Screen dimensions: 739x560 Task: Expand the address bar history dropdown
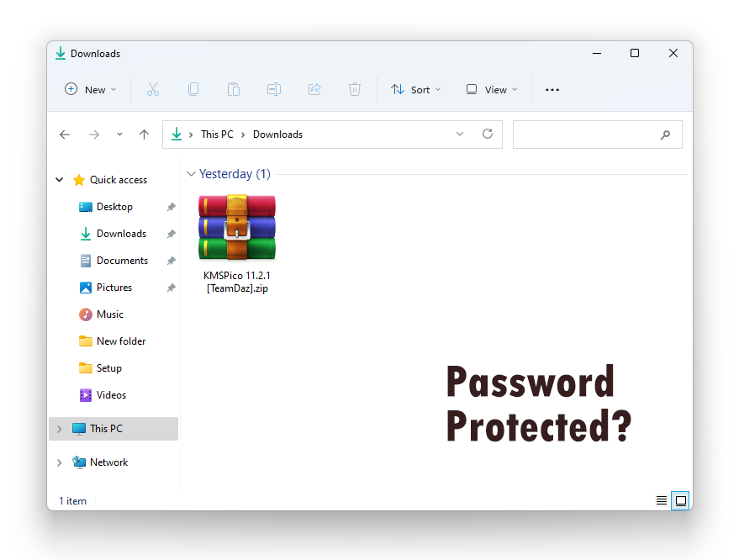(460, 134)
